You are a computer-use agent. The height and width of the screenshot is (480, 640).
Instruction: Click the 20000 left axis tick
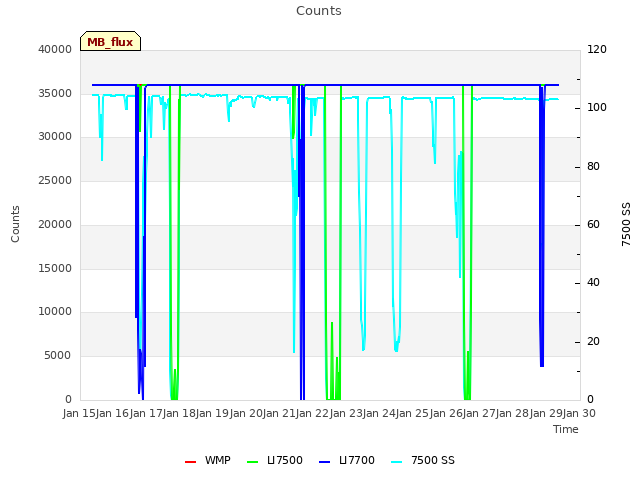pyautogui.click(x=55, y=224)
